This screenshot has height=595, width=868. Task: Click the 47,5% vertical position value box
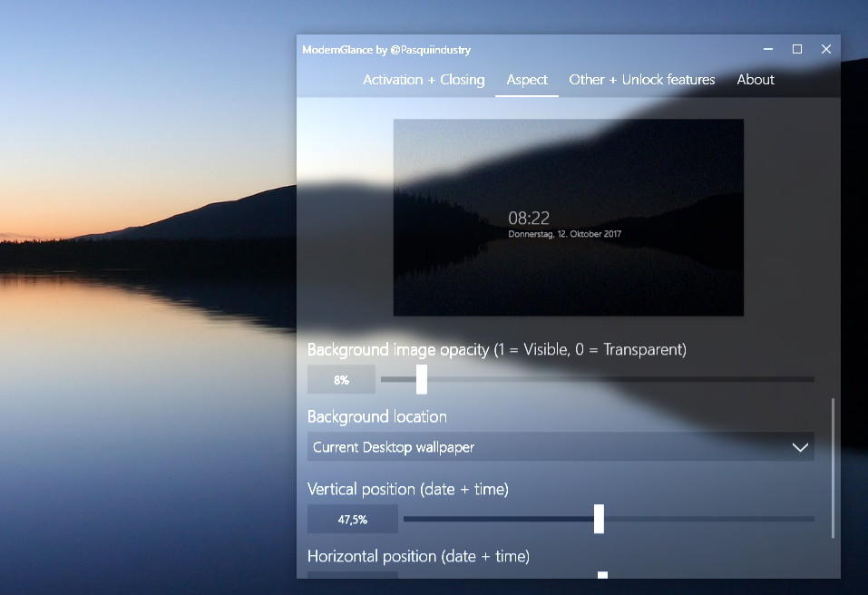pos(353,519)
